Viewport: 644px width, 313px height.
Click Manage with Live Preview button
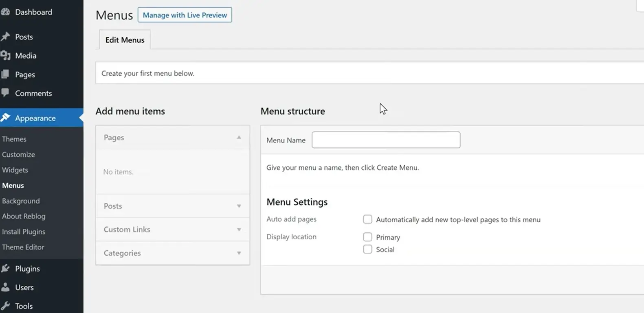(x=185, y=15)
